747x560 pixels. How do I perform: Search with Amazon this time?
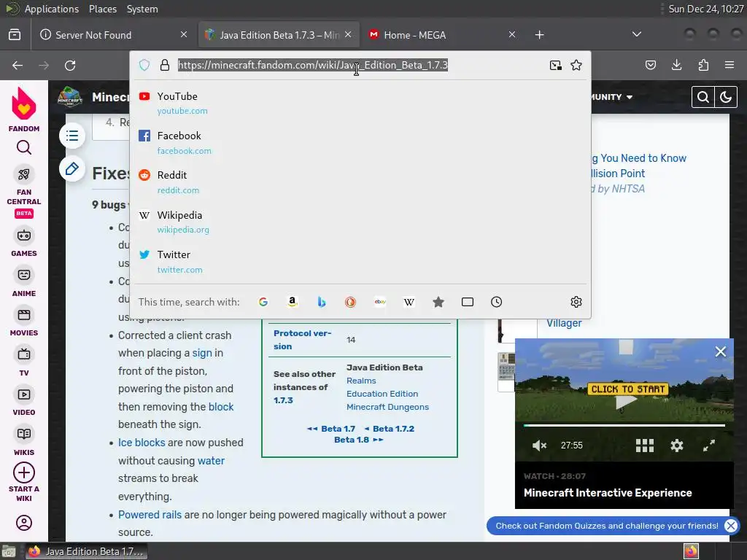pos(292,302)
